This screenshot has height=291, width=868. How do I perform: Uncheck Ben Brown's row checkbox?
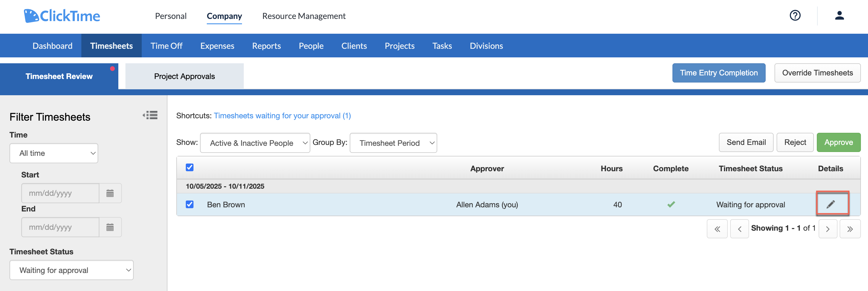(x=190, y=204)
